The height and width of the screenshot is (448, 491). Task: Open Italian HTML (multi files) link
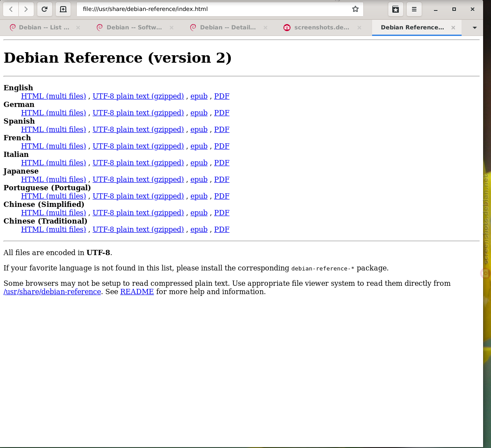[x=54, y=163]
